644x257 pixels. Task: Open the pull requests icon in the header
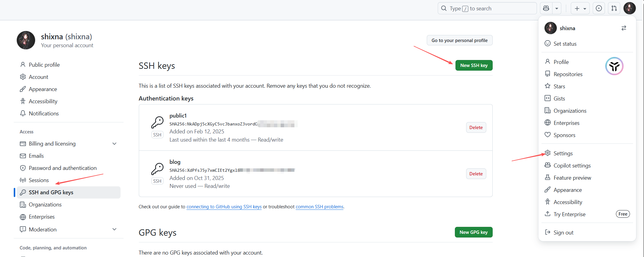pyautogui.click(x=614, y=9)
